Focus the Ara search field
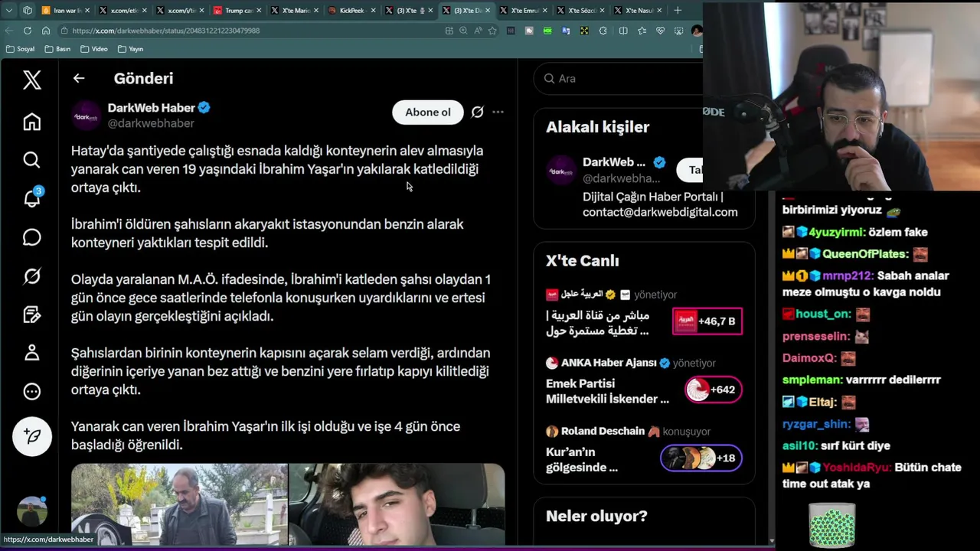Viewport: 980px width, 551px height. 620,78
